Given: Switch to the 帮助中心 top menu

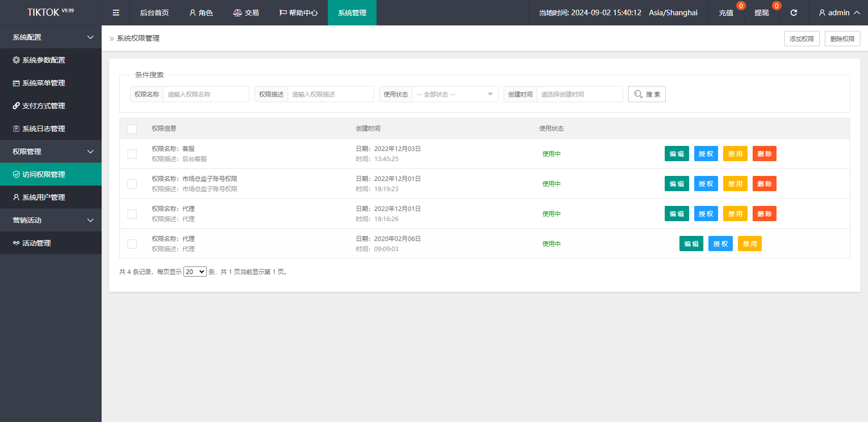Looking at the screenshot, I should coord(298,13).
